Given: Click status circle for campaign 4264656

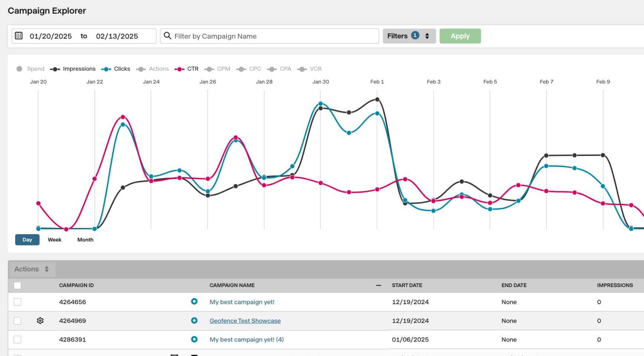Looking at the screenshot, I should [x=194, y=302].
